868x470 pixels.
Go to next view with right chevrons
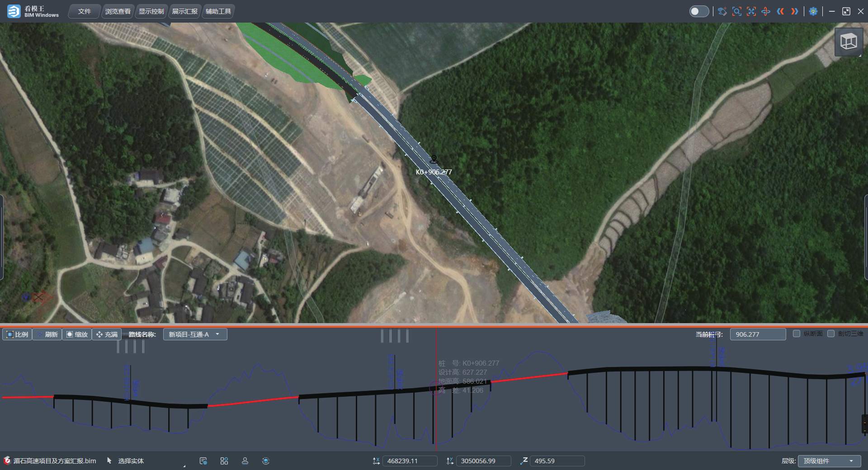click(794, 11)
